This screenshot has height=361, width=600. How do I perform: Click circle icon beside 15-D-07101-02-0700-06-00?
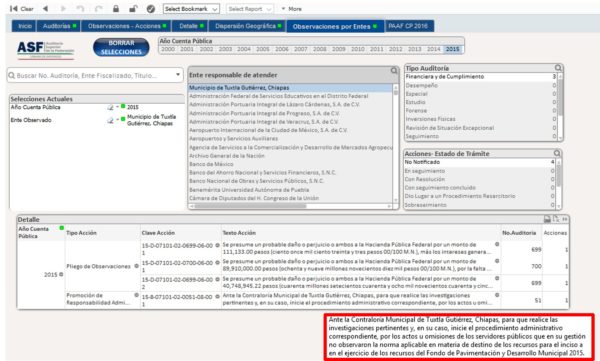coord(217,263)
